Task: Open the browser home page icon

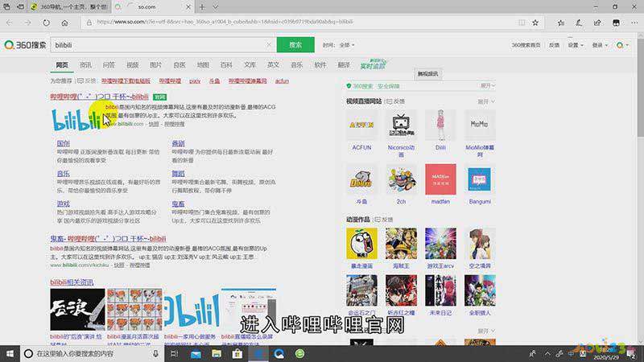Action: click(x=64, y=23)
